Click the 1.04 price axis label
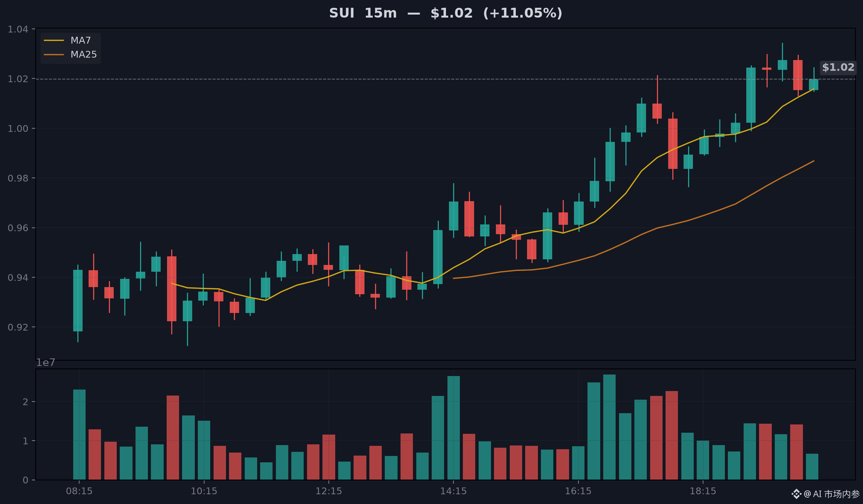Screen dimensions: 863x504 tap(18, 29)
